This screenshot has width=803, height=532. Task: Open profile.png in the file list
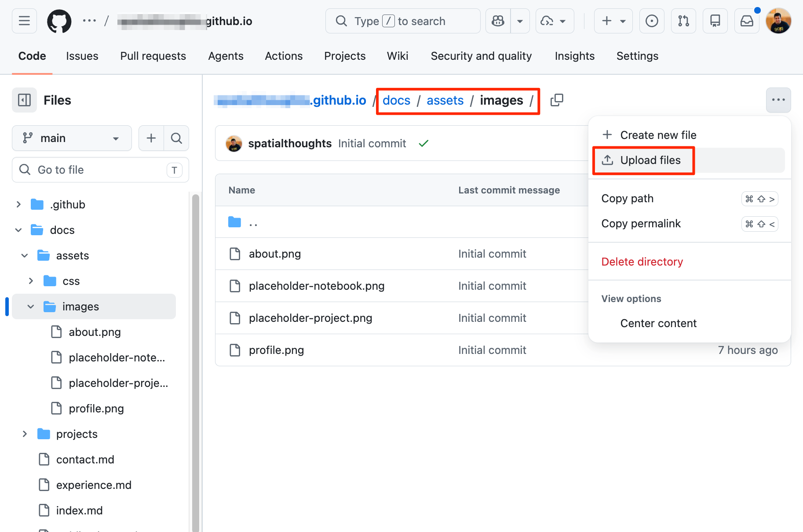click(276, 350)
